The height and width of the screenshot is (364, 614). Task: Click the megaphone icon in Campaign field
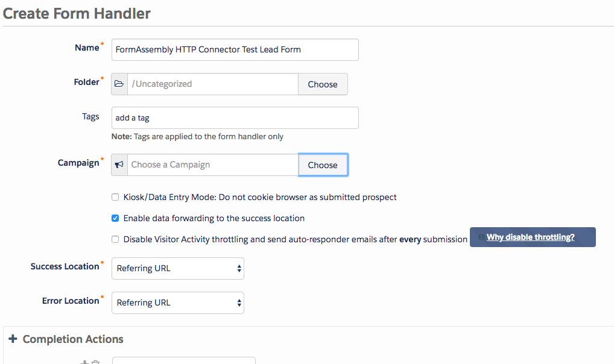tap(119, 165)
